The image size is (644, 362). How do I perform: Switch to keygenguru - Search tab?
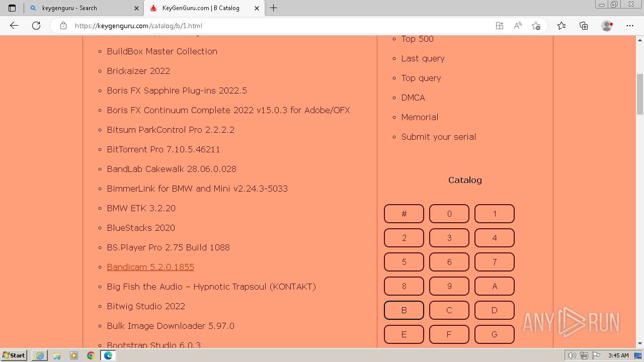[84, 8]
